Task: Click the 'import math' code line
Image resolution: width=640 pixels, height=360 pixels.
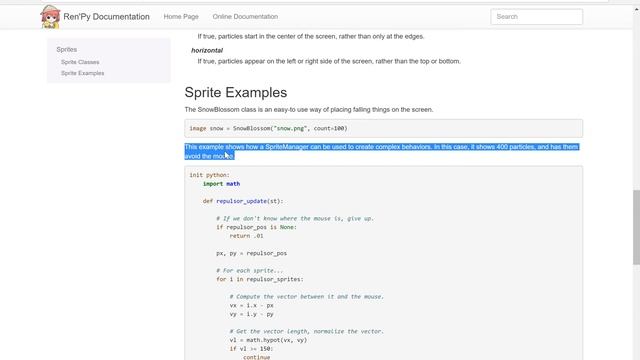Action: [221, 184]
